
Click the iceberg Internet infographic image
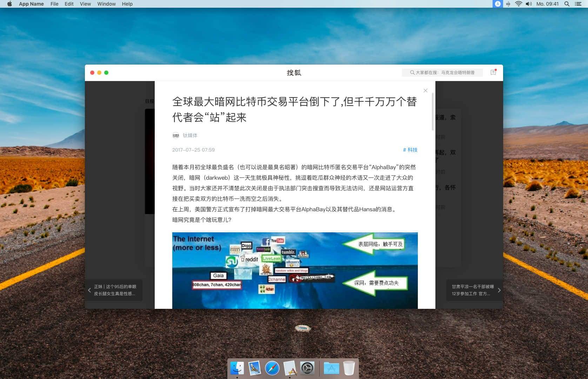coord(295,271)
